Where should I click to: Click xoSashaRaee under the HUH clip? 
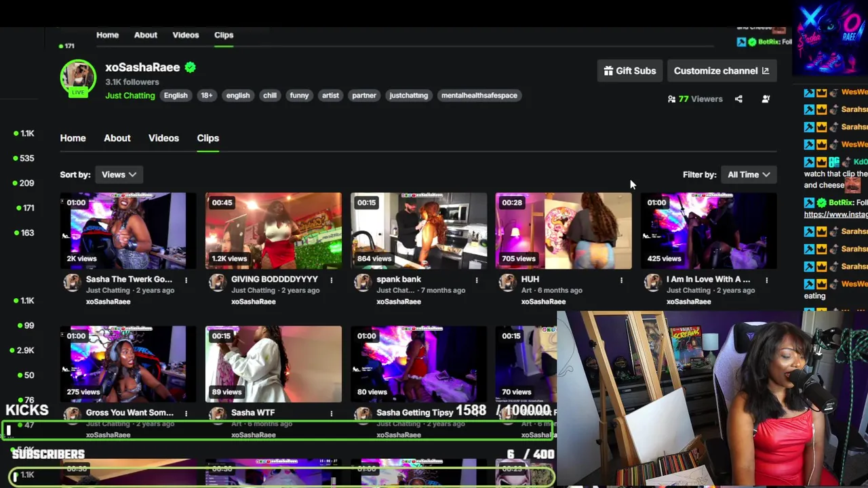pos(543,302)
